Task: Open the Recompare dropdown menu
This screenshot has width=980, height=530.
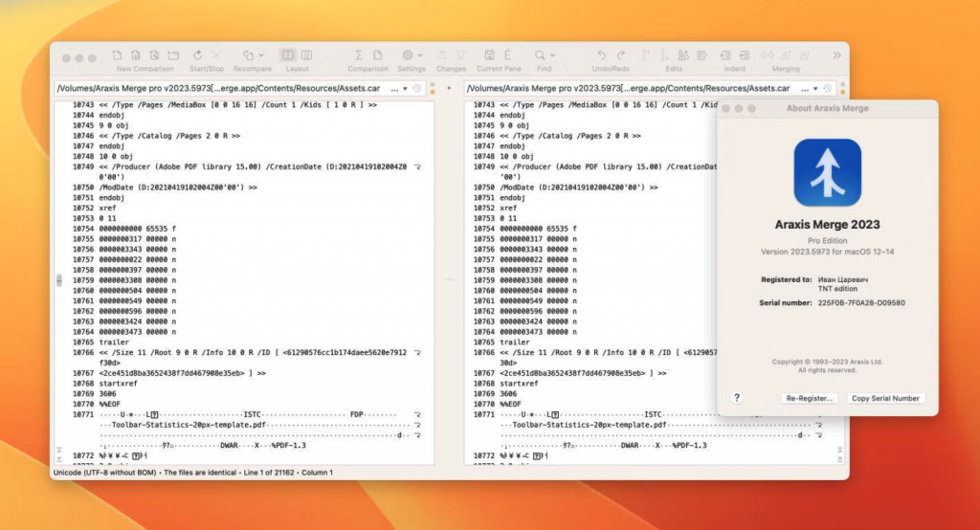Action: click(252, 55)
